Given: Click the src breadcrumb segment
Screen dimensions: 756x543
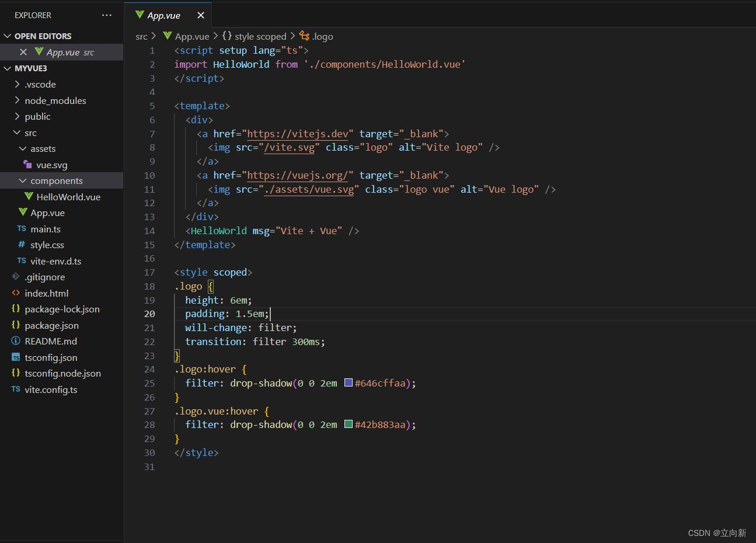Looking at the screenshot, I should pos(141,36).
